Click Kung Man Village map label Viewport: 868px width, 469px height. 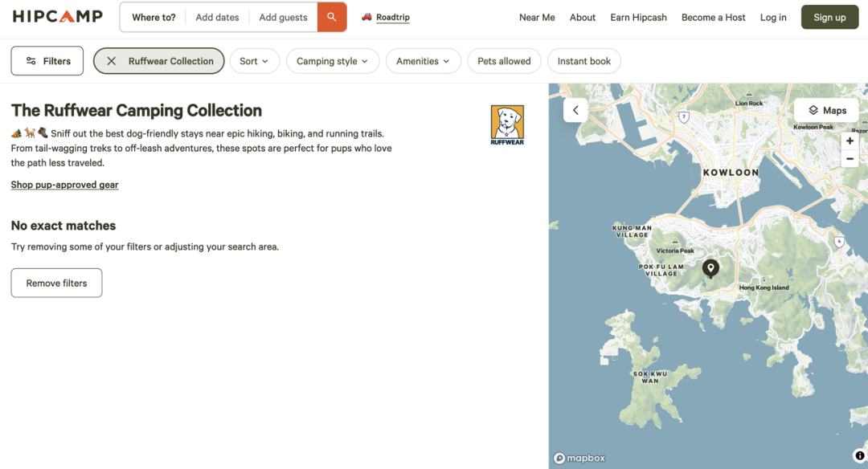[632, 231]
